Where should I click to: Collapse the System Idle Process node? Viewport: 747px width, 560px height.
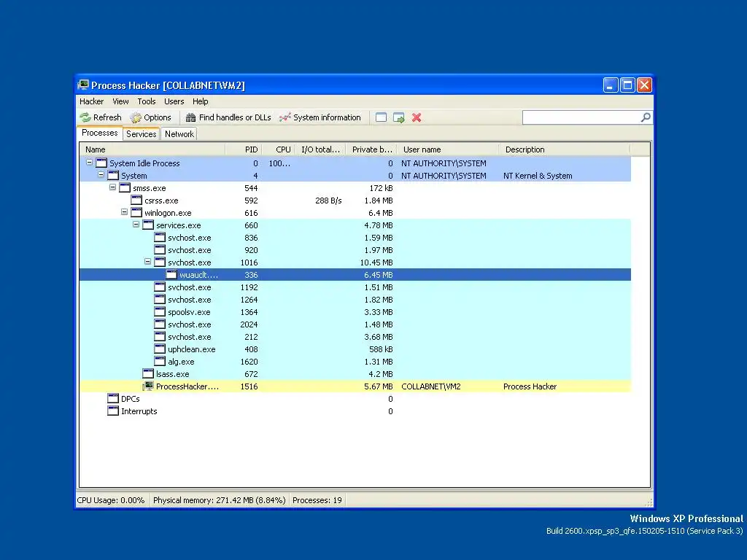tap(89, 163)
